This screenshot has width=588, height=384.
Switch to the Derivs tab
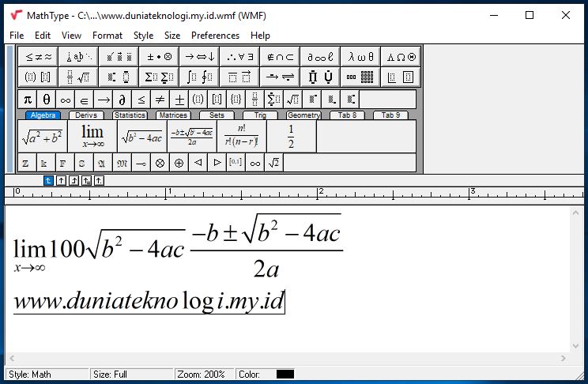pyautogui.click(x=86, y=115)
